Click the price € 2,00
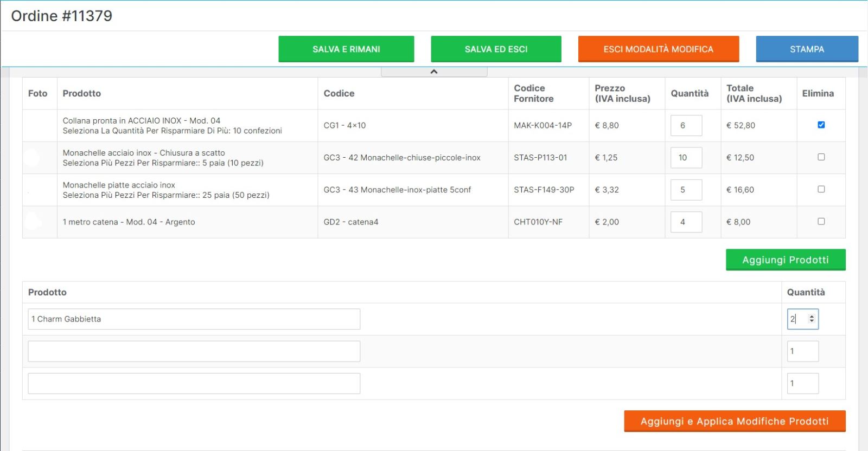Screen dimensions: 868x451 (x=607, y=222)
